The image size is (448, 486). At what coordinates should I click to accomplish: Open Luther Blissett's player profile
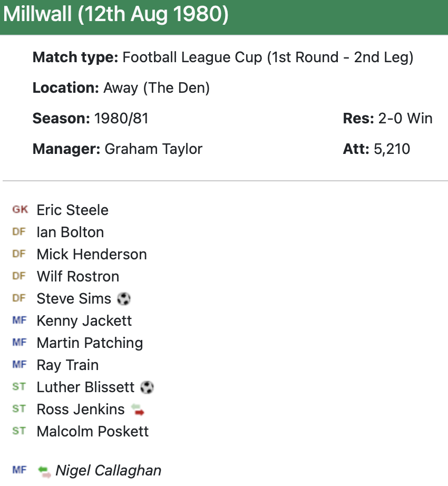pyautogui.click(x=85, y=387)
